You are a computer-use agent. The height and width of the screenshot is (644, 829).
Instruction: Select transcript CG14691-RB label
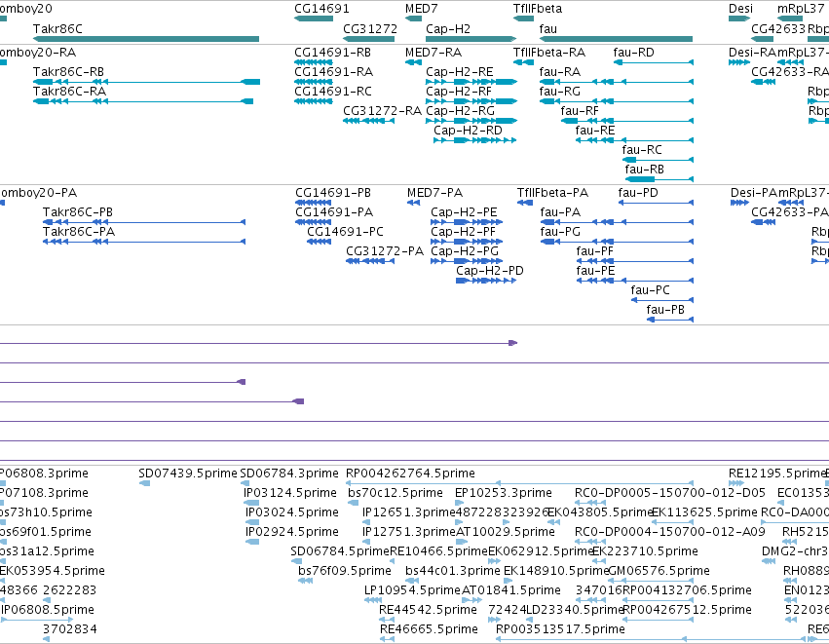[332, 53]
